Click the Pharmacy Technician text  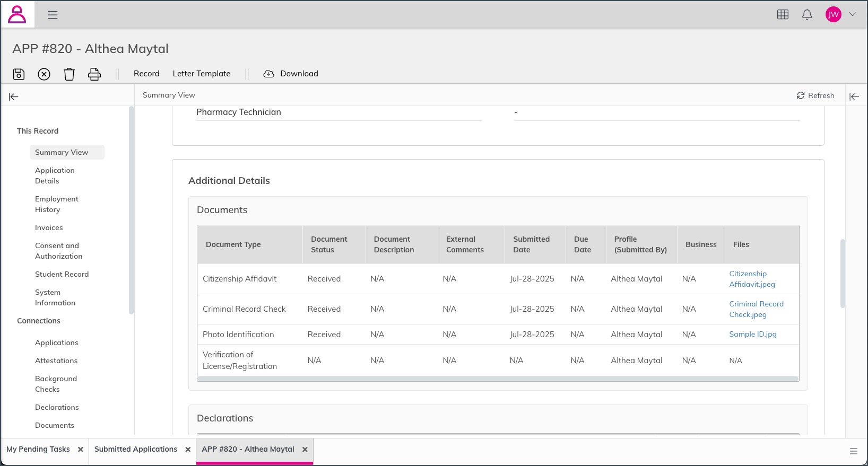tap(239, 112)
